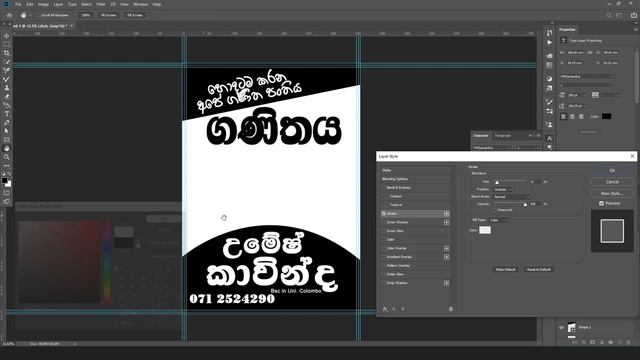Click Cancel in Layer Style dialog
Image resolution: width=640 pixels, height=360 pixels.
[x=612, y=182]
